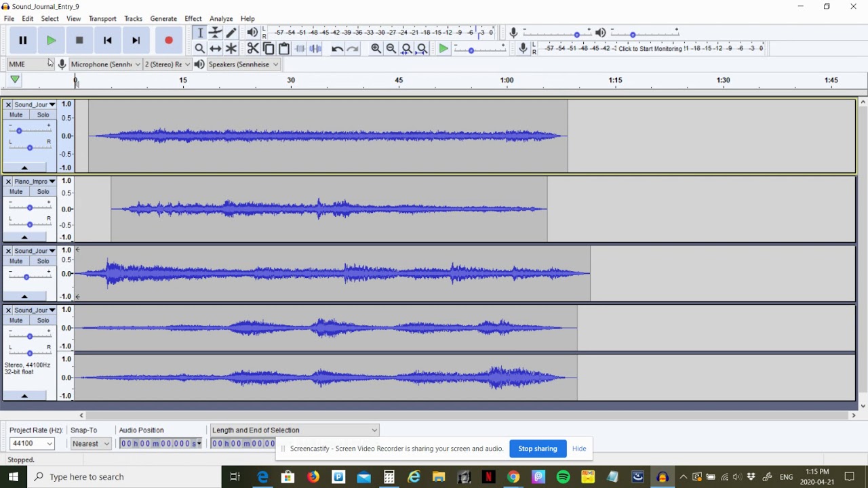Mute the Piano_Impro track

coord(16,192)
